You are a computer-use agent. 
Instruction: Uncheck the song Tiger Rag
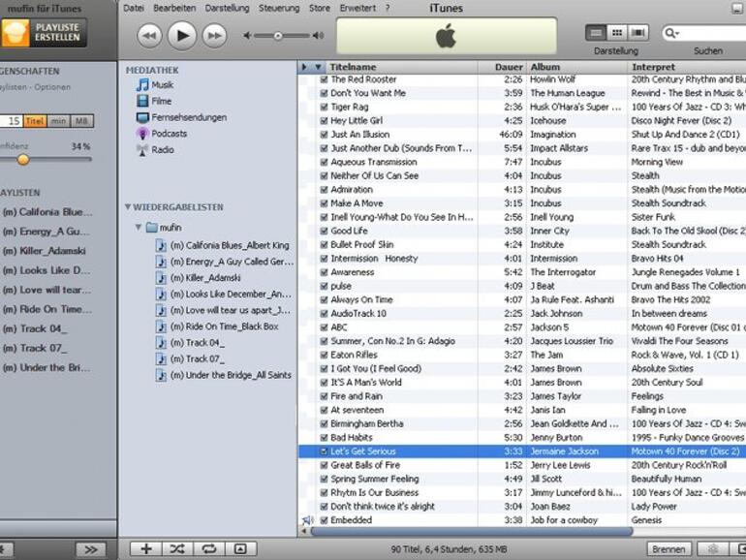pos(324,108)
